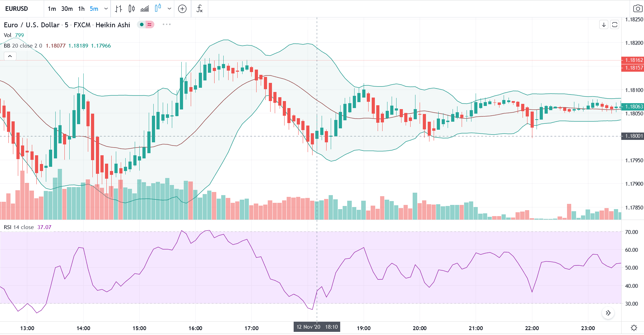Viewport: 644px width, 335px height.
Task: Select the Heikin Ashi chart style icon
Action: [x=158, y=8]
